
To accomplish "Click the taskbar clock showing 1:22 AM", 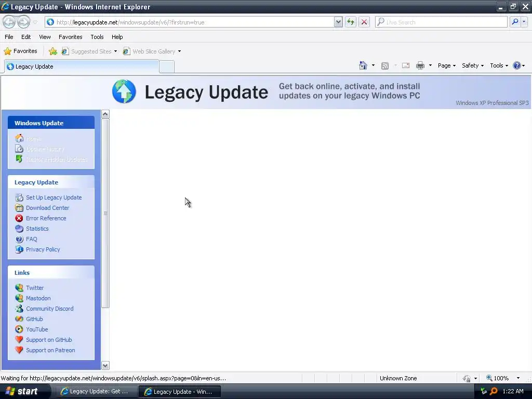I will coord(513,391).
